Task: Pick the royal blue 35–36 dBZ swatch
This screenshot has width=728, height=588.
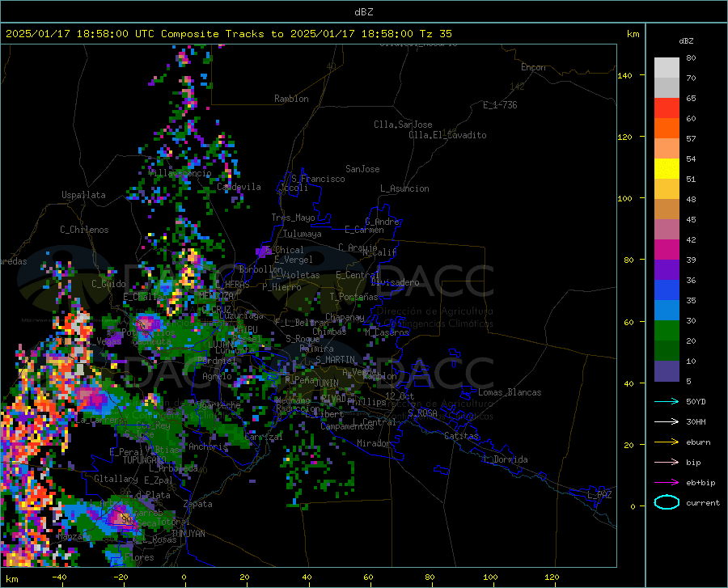Action: (667, 290)
